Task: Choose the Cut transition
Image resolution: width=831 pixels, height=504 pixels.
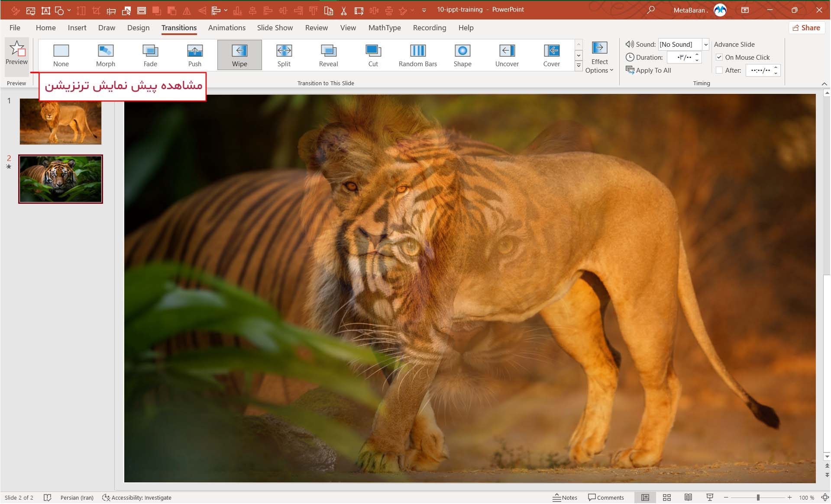Action: [373, 55]
